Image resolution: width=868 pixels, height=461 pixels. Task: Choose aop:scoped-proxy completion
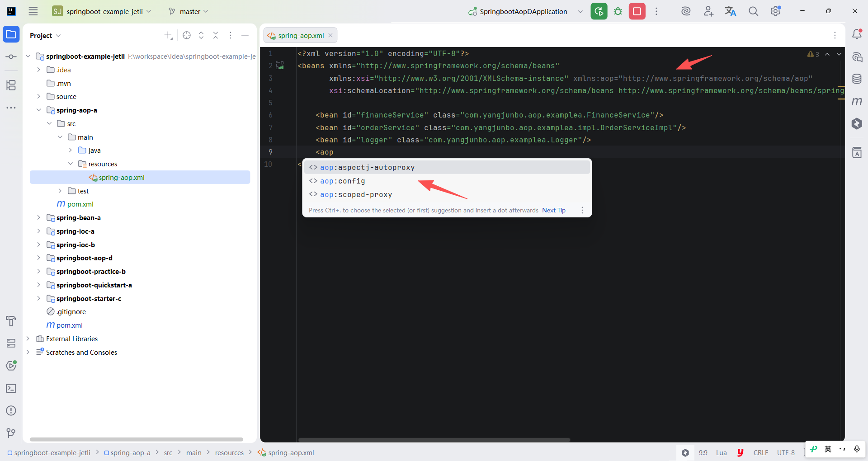(x=447, y=194)
